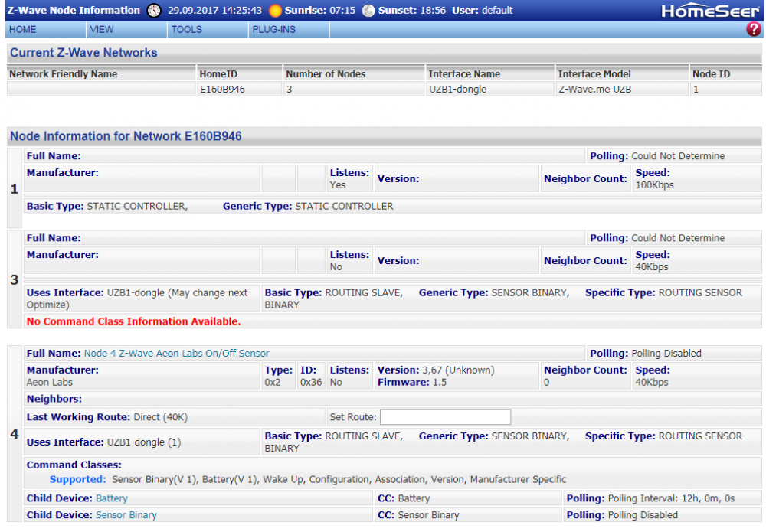Open help via the red question mark
The width and height of the screenshot is (766, 532).
pyautogui.click(x=754, y=30)
